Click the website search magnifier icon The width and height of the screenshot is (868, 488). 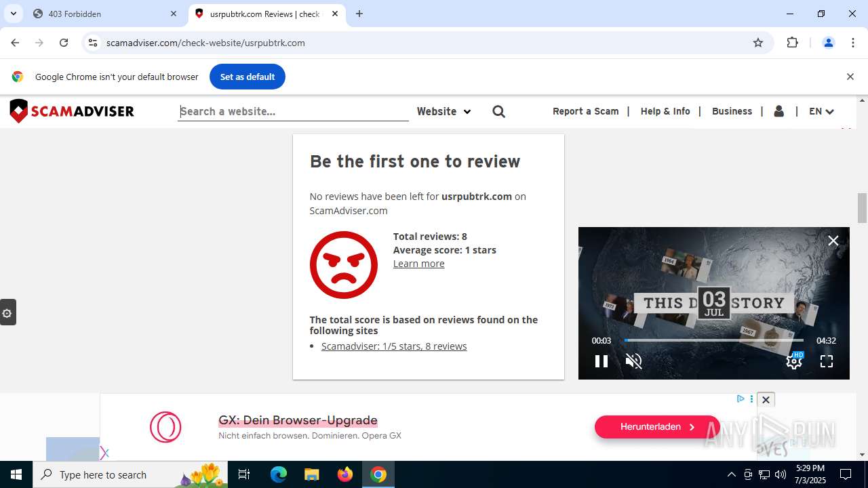tap(499, 111)
